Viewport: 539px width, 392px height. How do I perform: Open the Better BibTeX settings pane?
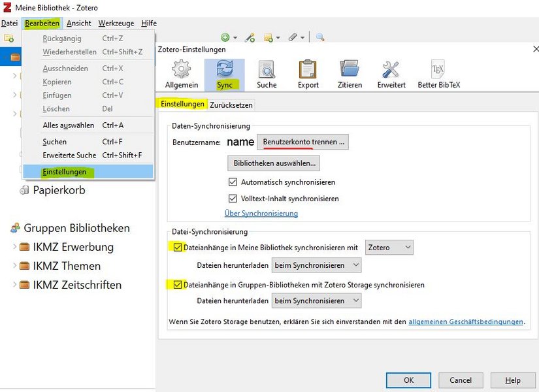[438, 74]
